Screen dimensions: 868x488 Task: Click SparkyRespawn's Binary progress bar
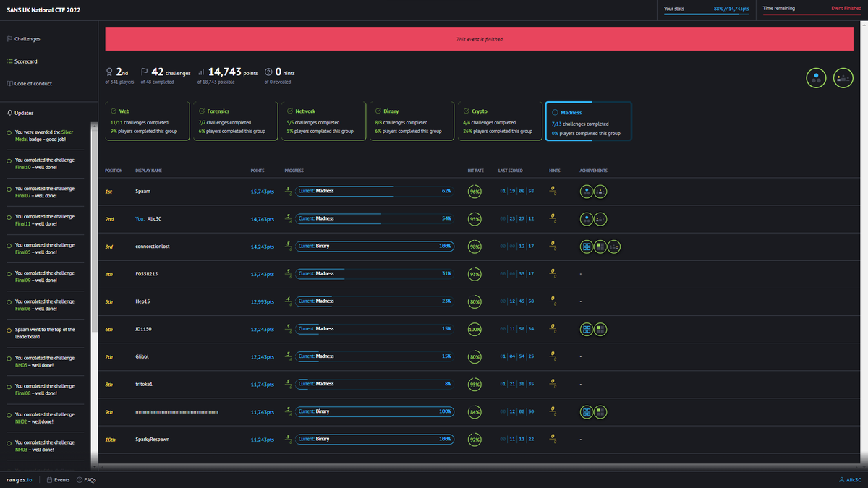coord(375,439)
